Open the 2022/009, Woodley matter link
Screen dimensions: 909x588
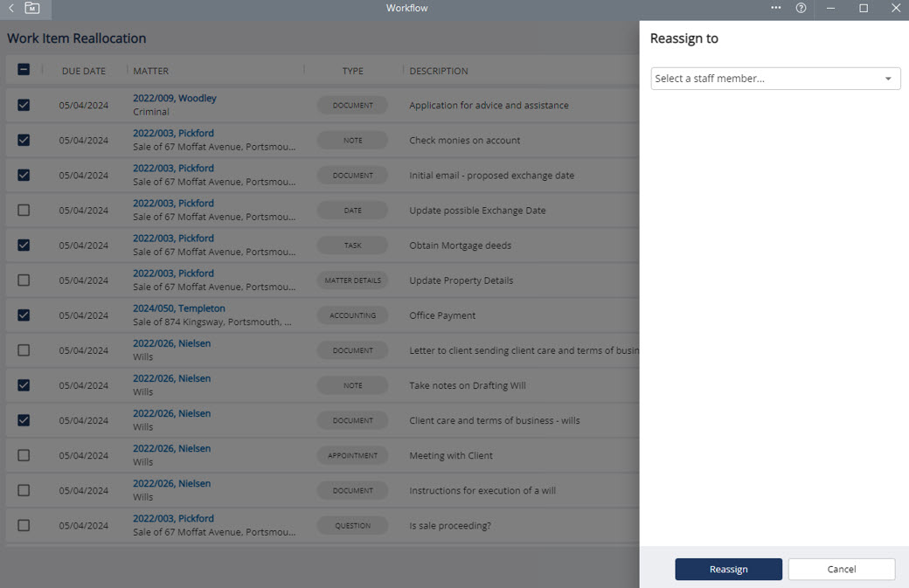click(x=175, y=99)
